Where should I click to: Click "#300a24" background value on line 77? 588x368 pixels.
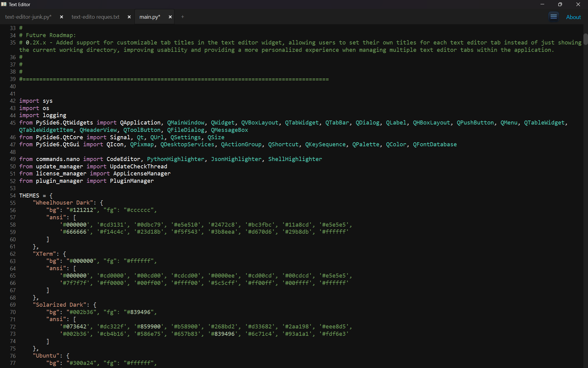81,363
